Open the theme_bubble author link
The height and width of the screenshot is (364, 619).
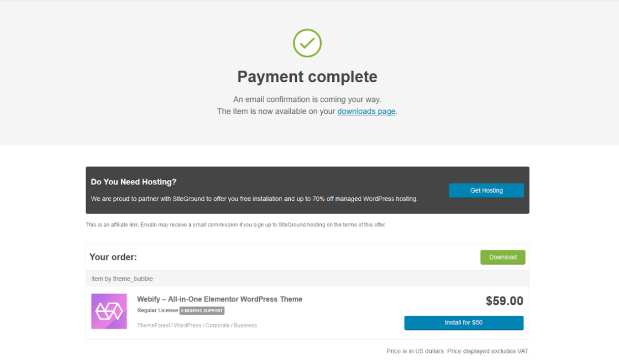133,279
